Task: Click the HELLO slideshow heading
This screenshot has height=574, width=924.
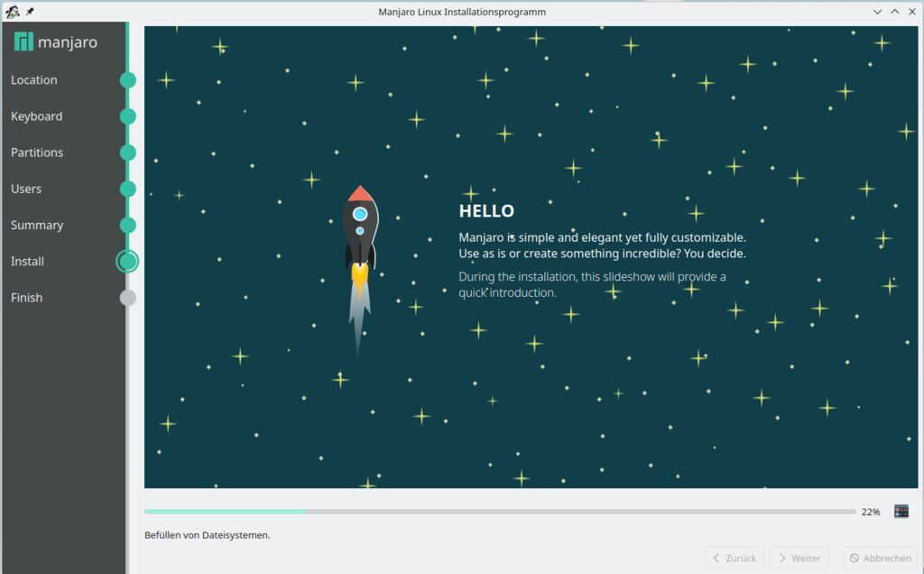Action: click(486, 211)
